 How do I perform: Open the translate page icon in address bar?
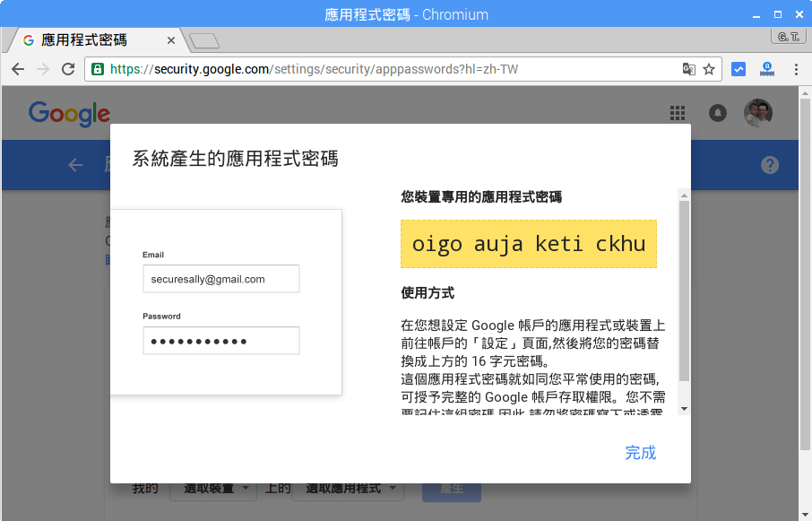pos(689,68)
